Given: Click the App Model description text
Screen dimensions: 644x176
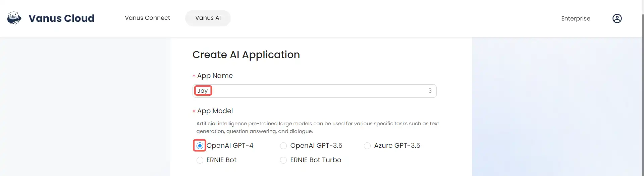Looking at the screenshot, I should coord(318,127).
